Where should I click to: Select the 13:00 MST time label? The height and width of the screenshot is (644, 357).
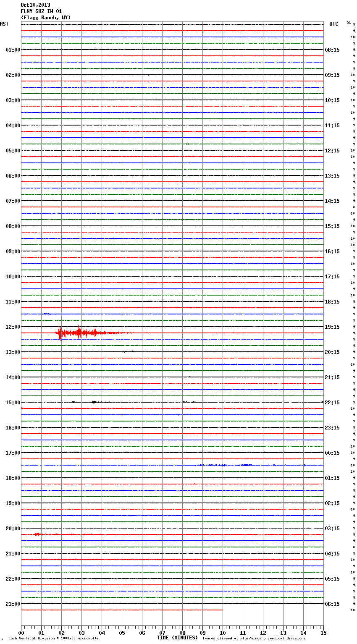pos(13,352)
